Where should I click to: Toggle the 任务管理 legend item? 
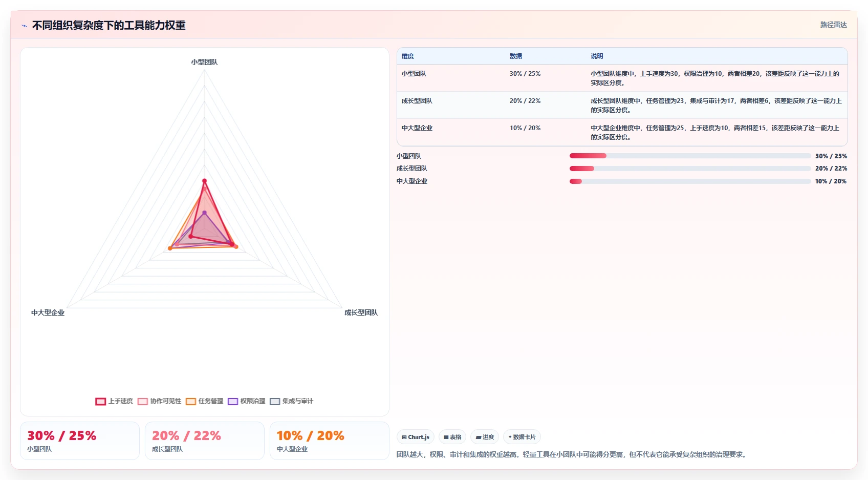pos(204,401)
